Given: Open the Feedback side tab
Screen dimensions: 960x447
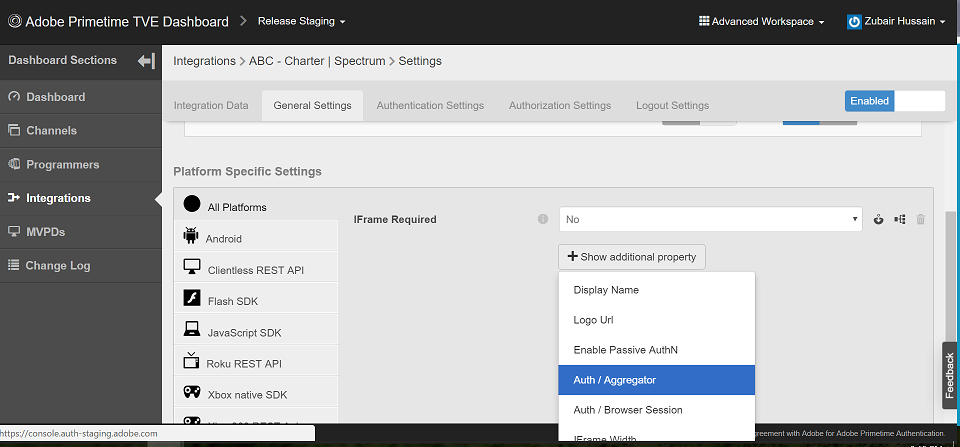Looking at the screenshot, I should (950, 376).
